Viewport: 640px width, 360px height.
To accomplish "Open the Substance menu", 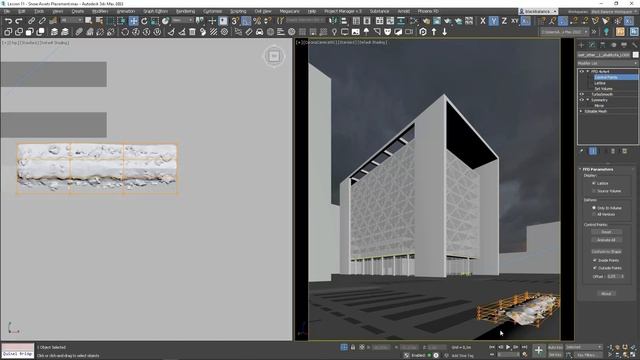I will pos(380,11).
